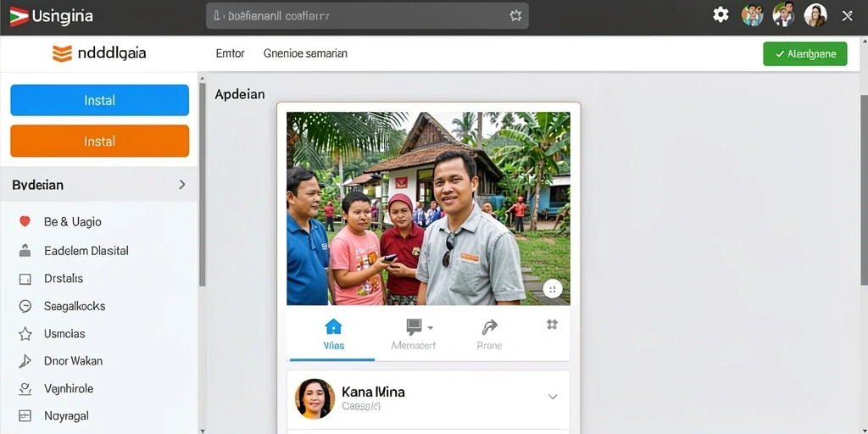This screenshot has width=868, height=434.
Task: Click the top search input field
Action: coord(367,16)
